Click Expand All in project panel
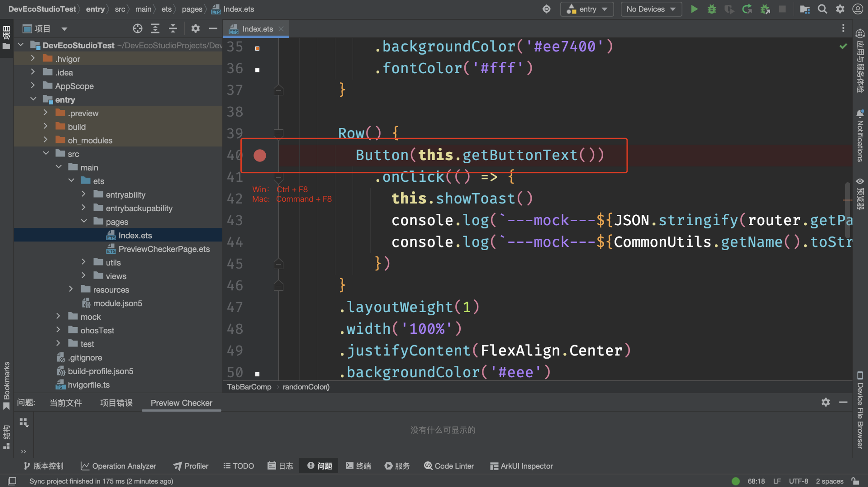Image resolution: width=868 pixels, height=487 pixels. pyautogui.click(x=155, y=29)
